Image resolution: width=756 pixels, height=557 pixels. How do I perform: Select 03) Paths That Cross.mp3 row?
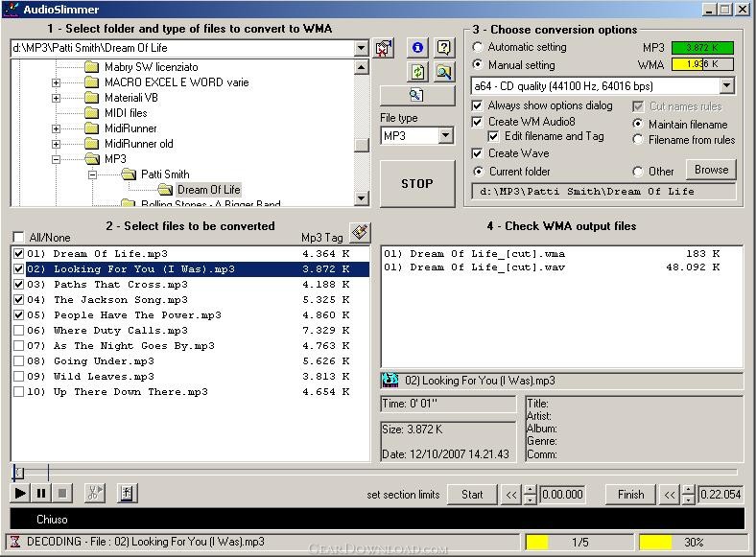click(191, 285)
